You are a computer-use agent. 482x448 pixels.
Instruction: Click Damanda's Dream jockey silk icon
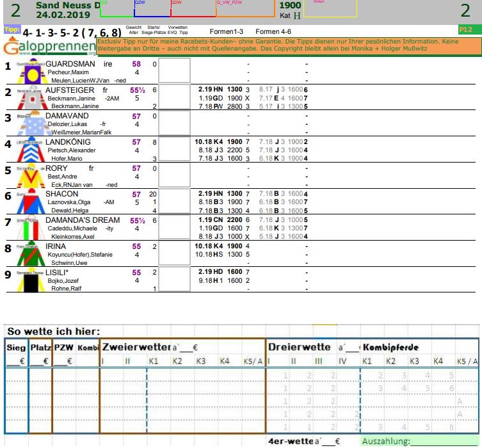pos(30,228)
